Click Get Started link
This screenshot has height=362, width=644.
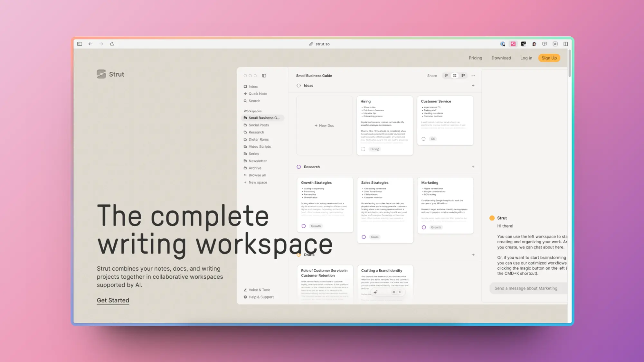[113, 300]
